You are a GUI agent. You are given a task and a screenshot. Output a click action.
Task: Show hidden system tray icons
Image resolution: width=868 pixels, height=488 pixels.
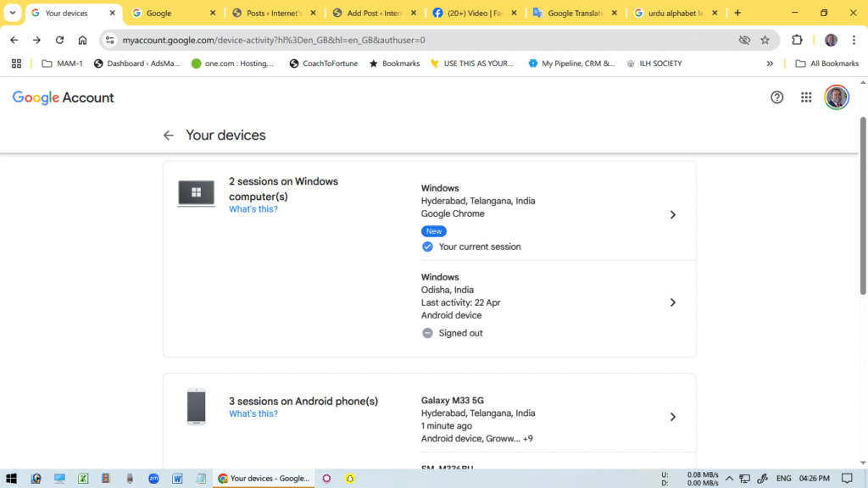729,479
